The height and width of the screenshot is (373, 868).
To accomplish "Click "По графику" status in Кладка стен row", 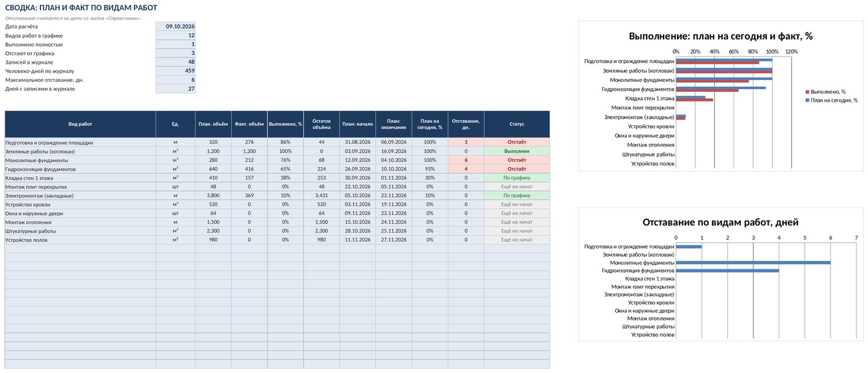I will pyautogui.click(x=517, y=178).
